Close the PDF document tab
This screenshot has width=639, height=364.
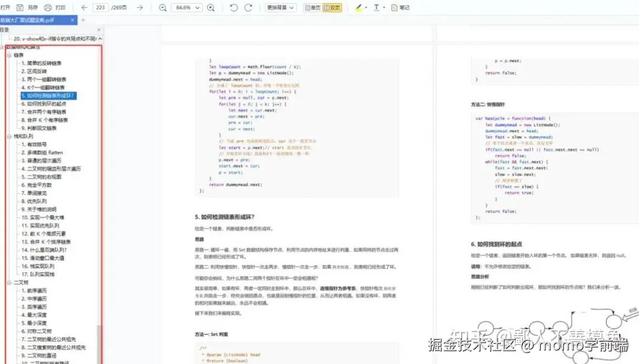(73, 20)
